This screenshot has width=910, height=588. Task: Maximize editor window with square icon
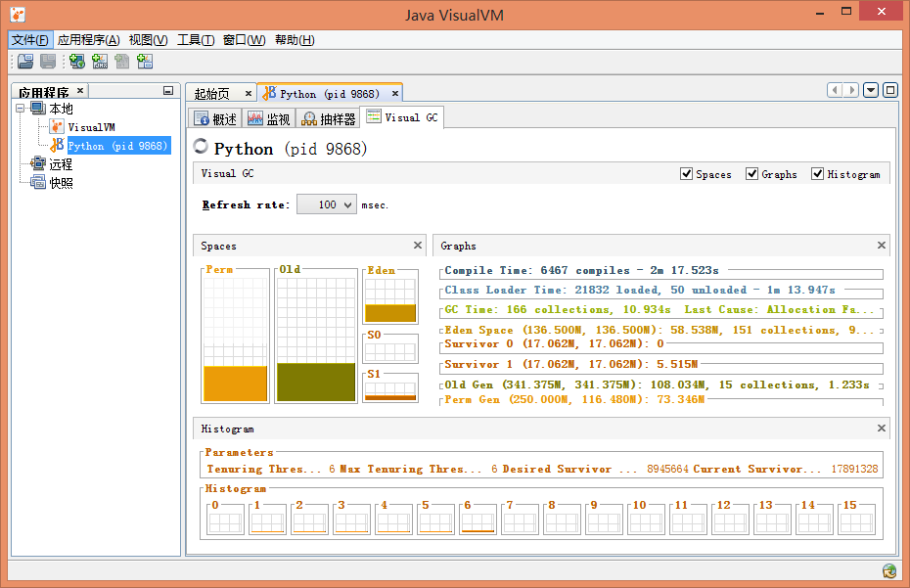889,90
